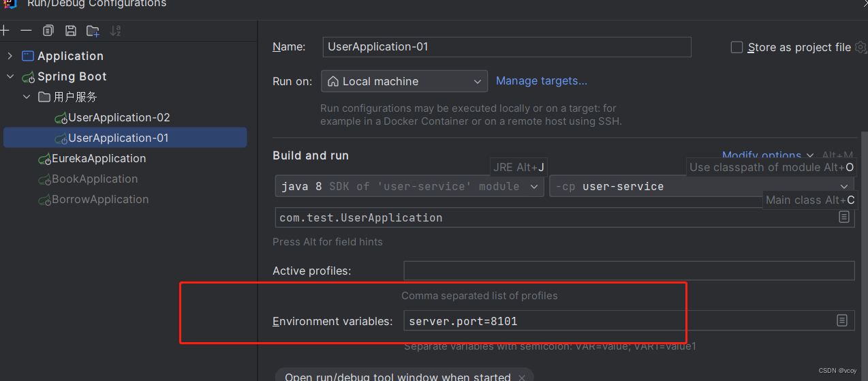Viewport: 868px width, 381px height.
Task: Open the environment variables editor icon
Action: pyautogui.click(x=842, y=320)
